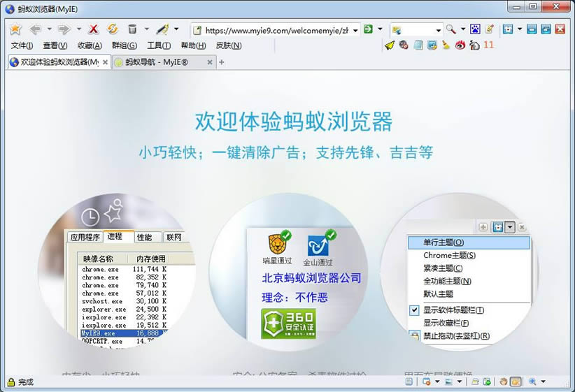Screen dimensions: 575x392
Task: Click the status bar page document icon
Action: pyautogui.click(x=409, y=382)
